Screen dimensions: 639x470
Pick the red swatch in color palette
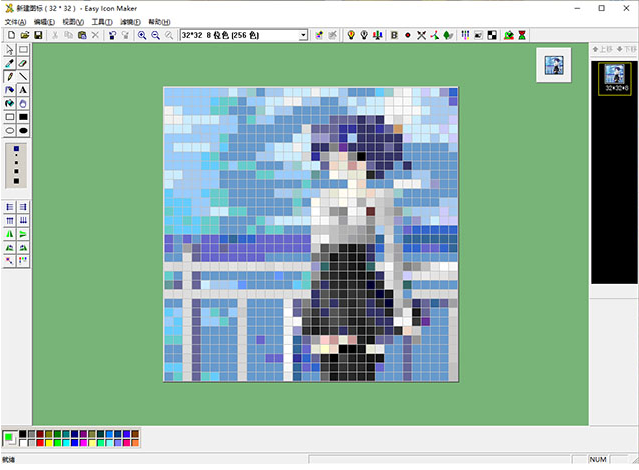point(41,442)
